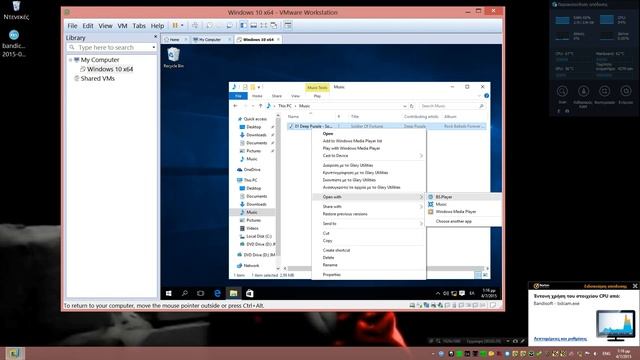
Task: Close the Norton notification popup
Action: coord(635,286)
